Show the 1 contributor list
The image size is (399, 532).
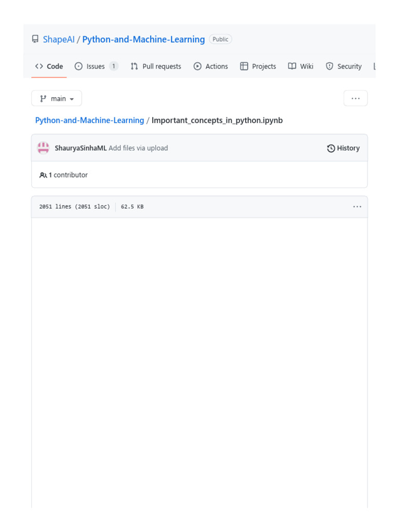point(64,175)
